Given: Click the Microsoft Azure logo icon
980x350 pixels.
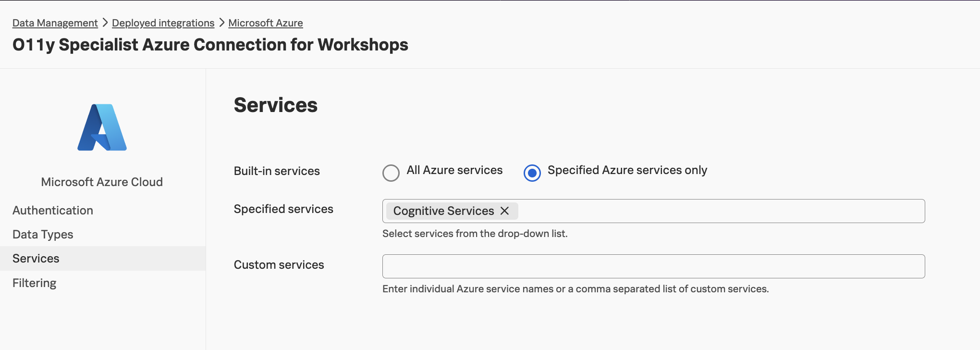Looking at the screenshot, I should click(x=102, y=127).
